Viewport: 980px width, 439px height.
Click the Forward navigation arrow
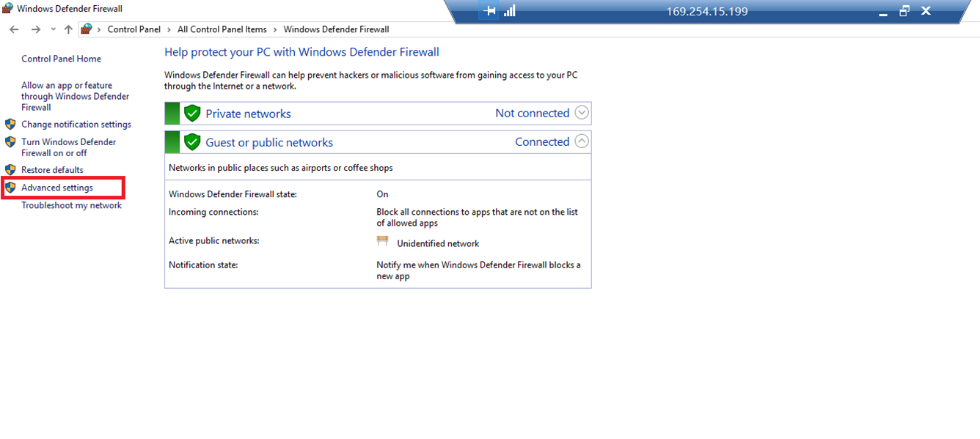[x=36, y=29]
